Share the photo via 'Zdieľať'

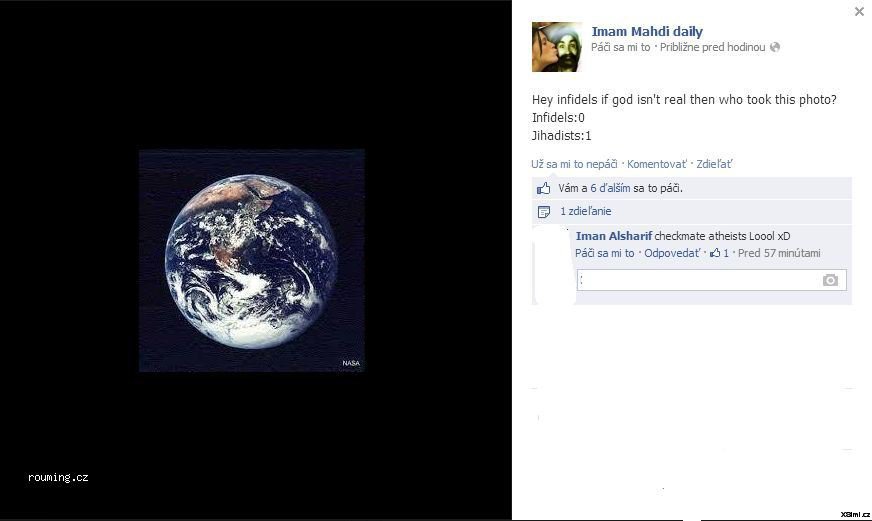(714, 164)
